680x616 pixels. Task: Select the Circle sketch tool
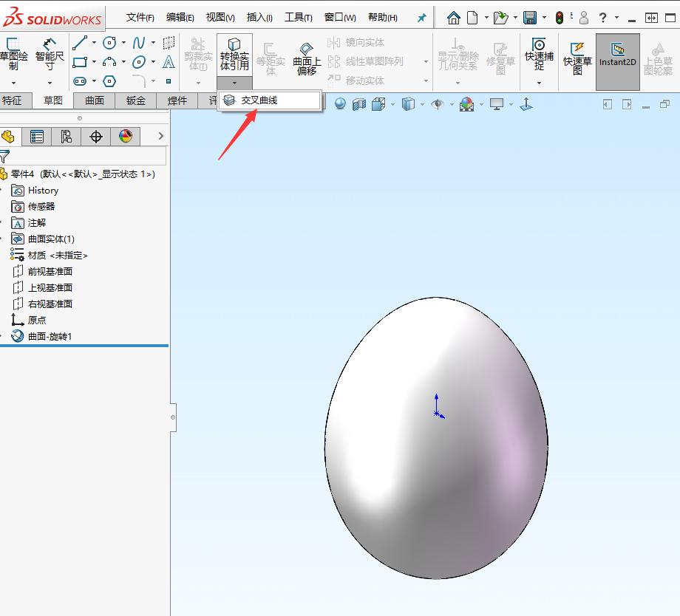point(109,42)
